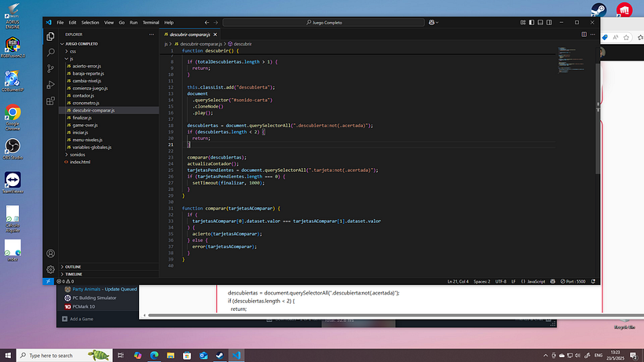Viewport: 644px width, 362px height.
Task: Open the Terminal menu
Action: [151, 23]
